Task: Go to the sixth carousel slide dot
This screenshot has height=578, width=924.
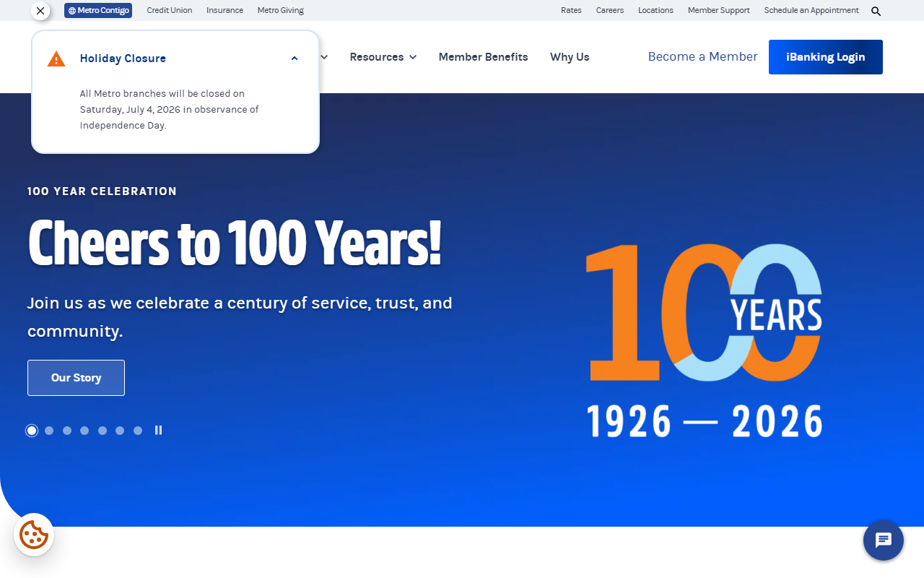Action: (x=120, y=431)
